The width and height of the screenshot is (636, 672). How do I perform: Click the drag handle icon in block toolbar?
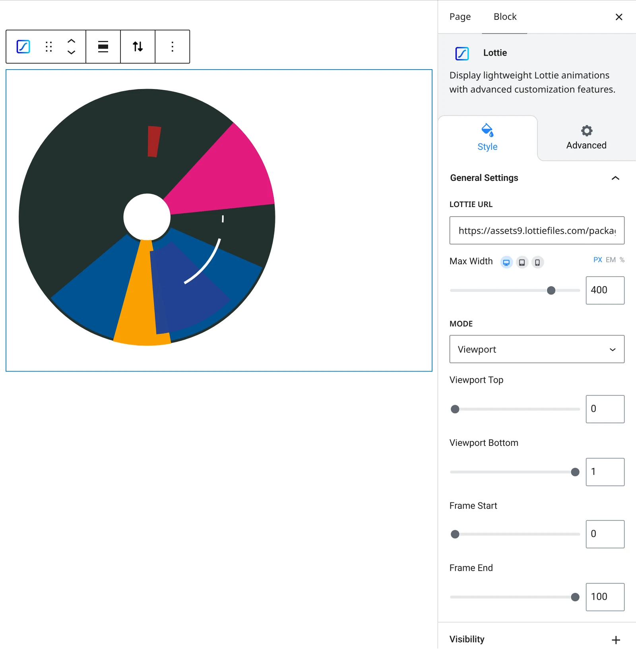pos(49,46)
